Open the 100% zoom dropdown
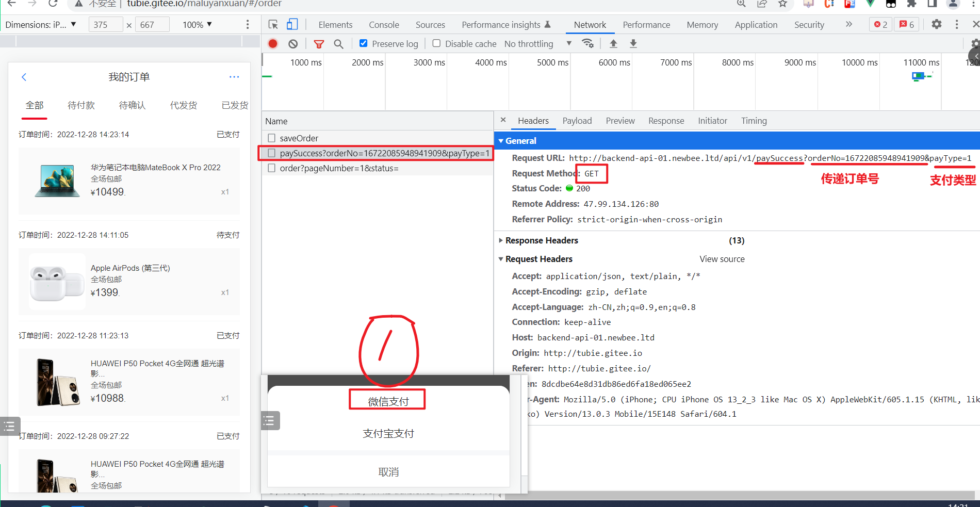Screen dimensions: 980x507 pyautogui.click(x=198, y=24)
